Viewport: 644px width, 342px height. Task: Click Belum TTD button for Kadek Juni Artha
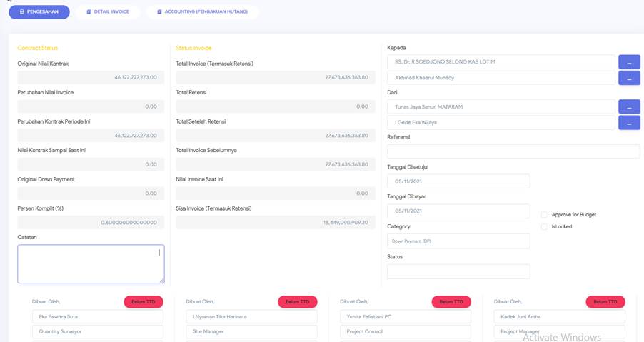coord(605,302)
